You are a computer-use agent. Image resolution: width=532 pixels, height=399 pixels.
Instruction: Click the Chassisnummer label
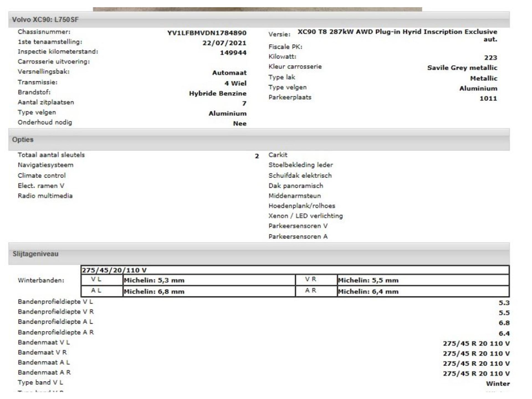point(44,32)
